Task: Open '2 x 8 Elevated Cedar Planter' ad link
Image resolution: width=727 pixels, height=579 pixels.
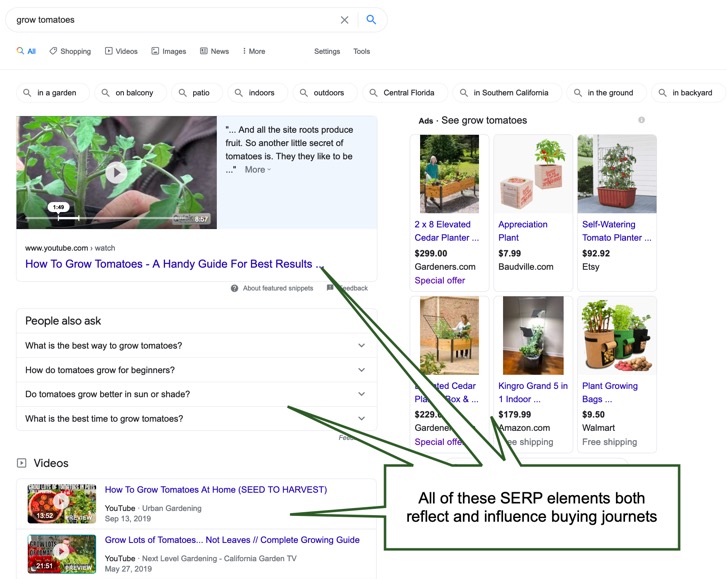Action: 446,231
